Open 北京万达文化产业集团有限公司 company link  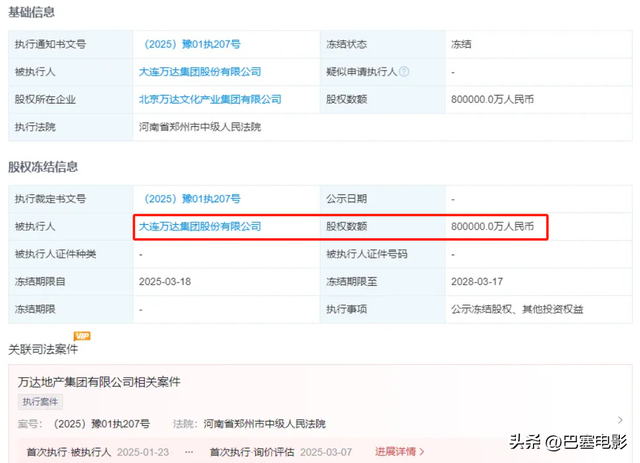pyautogui.click(x=210, y=99)
